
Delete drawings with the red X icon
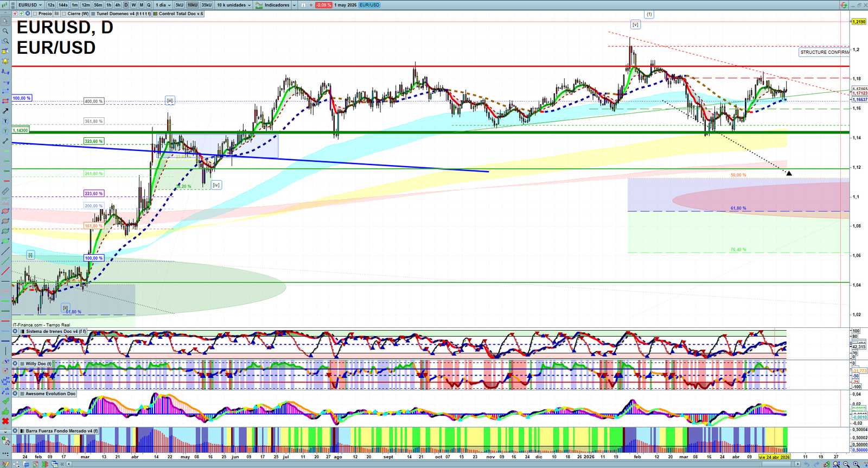[5, 421]
